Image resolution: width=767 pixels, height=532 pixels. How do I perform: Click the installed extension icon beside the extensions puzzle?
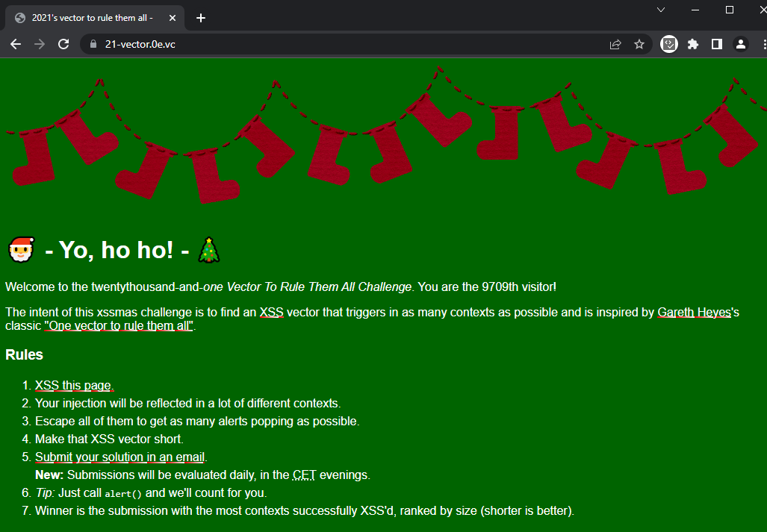[668, 44]
